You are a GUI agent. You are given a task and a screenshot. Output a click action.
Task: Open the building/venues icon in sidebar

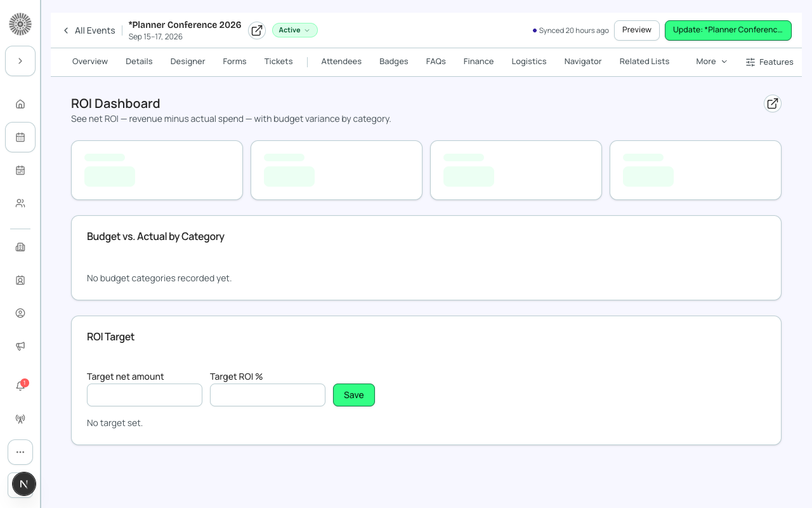[x=20, y=247]
